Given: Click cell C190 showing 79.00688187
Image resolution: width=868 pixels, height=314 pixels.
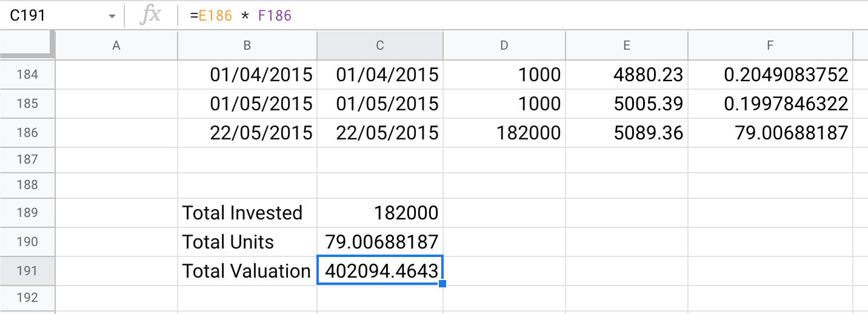Looking at the screenshot, I should pos(380,242).
